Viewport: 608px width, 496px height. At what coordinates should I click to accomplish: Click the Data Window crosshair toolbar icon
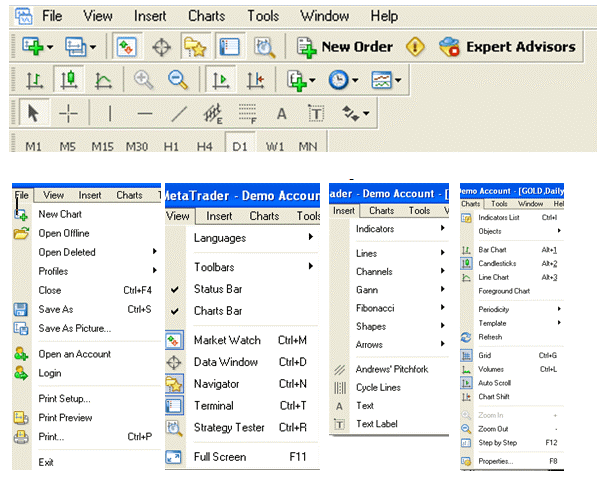(161, 48)
